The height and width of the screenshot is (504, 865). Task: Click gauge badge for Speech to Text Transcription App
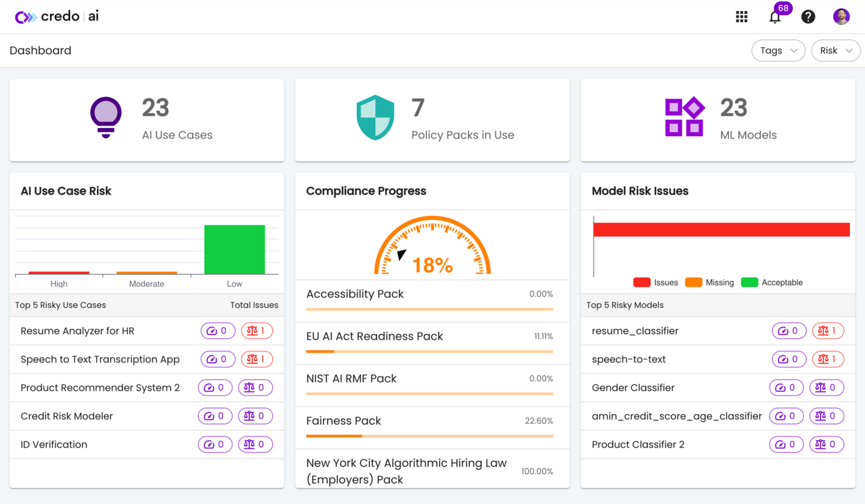pyautogui.click(x=218, y=359)
